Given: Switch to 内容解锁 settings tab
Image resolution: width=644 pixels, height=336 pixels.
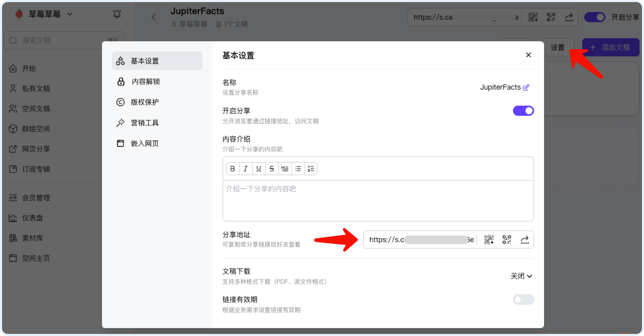Looking at the screenshot, I should pos(145,82).
